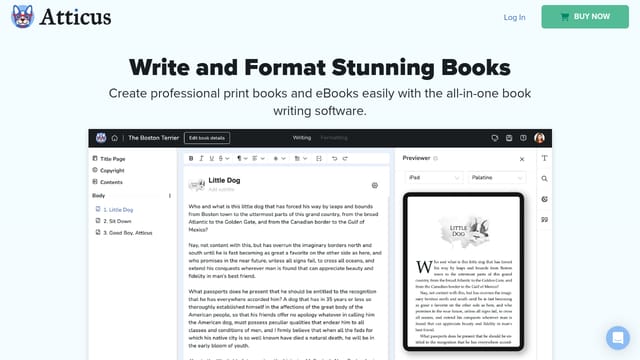Click the Little Dog chapter image thumbnail
Viewport: 640px width, 360px height.
197,185
